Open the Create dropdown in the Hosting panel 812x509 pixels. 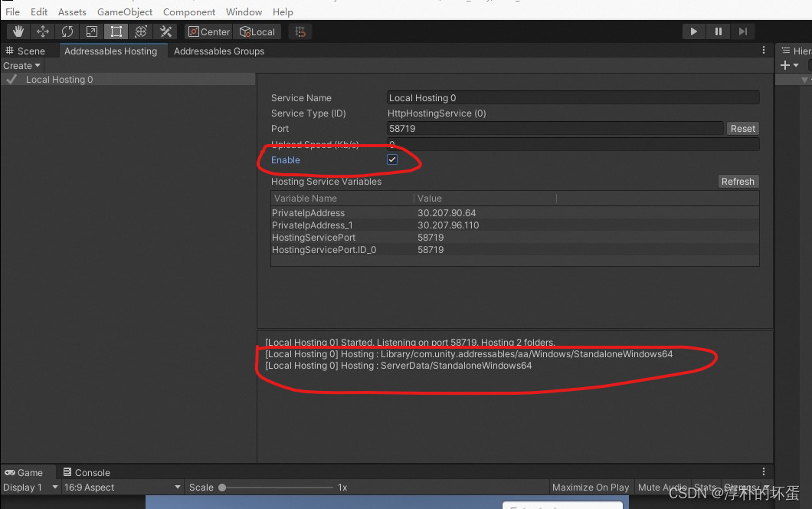(x=22, y=65)
